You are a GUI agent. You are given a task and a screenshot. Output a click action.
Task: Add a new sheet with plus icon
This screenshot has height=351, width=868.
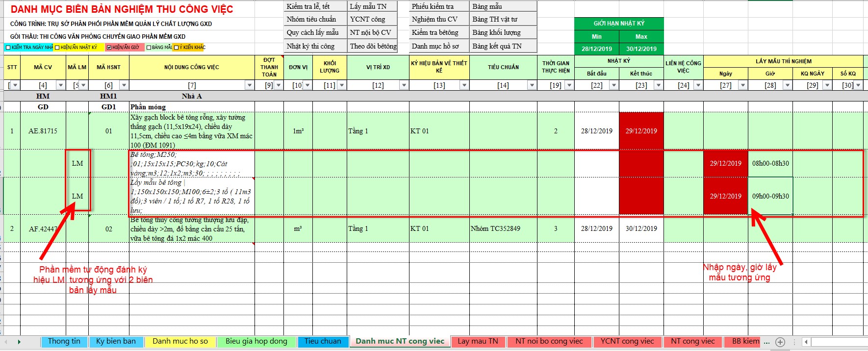(x=780, y=342)
